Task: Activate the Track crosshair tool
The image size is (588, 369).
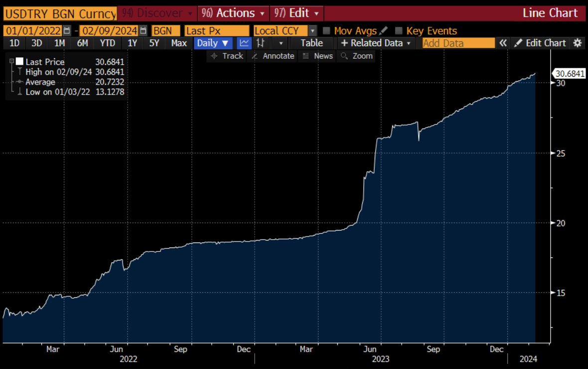Action: (227, 56)
